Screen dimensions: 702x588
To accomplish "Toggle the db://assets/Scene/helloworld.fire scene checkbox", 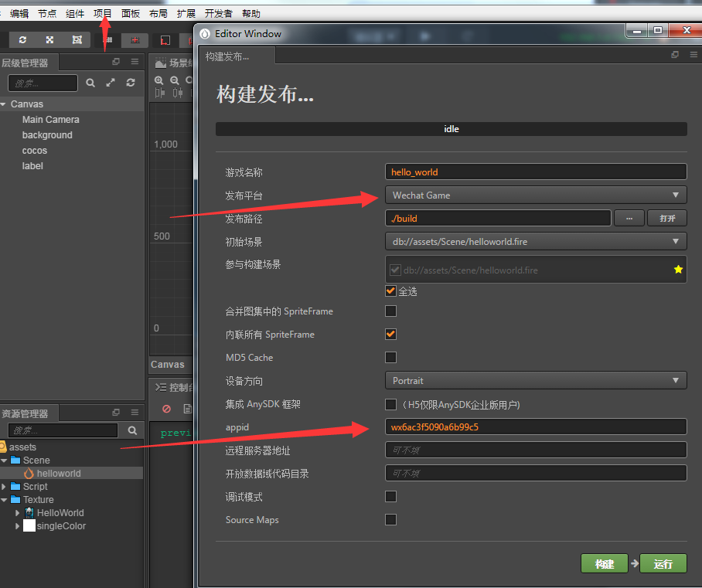I will pos(395,270).
